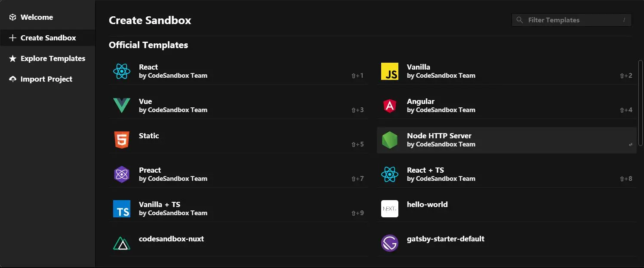Open the gatsby-starter-default template
The width and height of the screenshot is (644, 268).
(x=506, y=243)
